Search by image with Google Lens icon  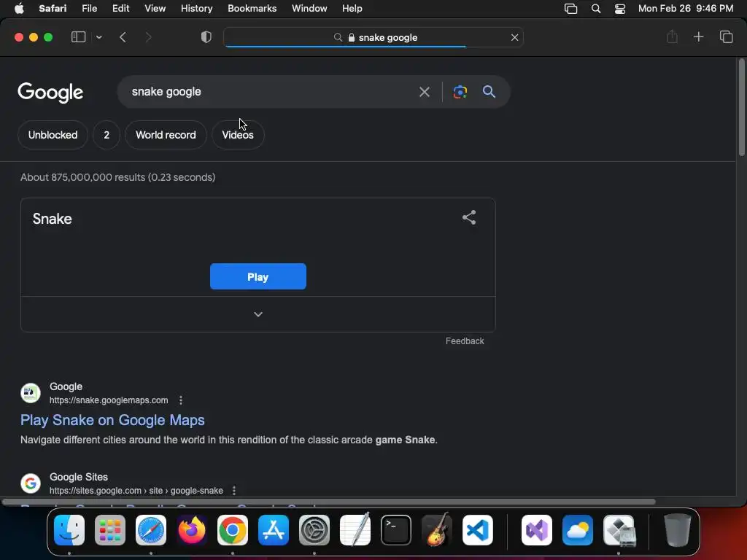pyautogui.click(x=460, y=92)
